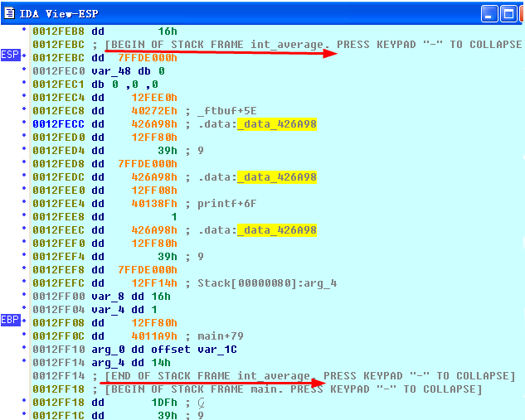Click 7FFDE000h at address 0012FEF8

click(x=148, y=270)
